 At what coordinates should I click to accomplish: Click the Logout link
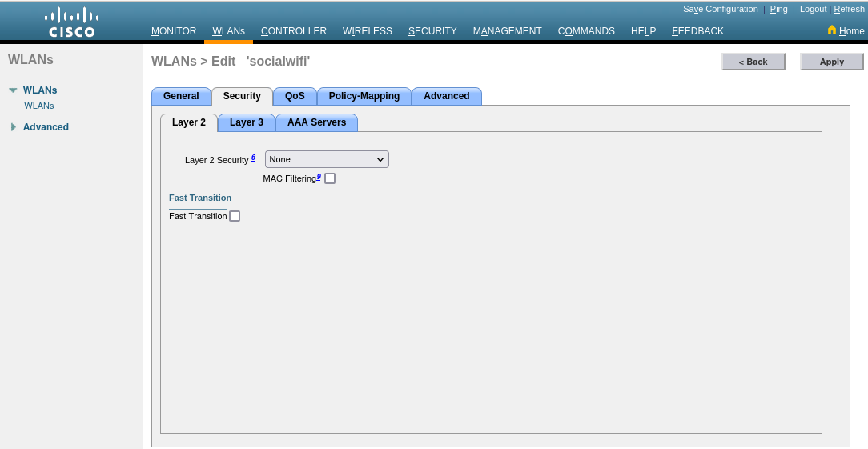click(813, 9)
